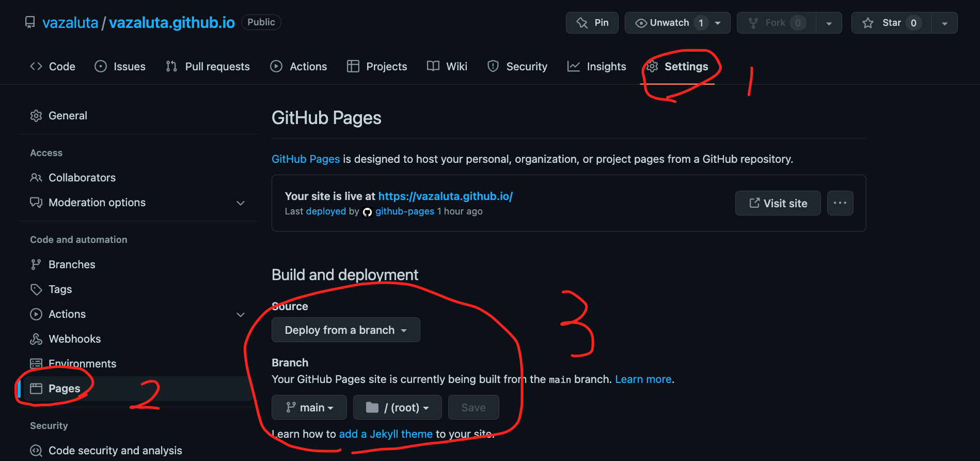Open Webhooks settings in the sidebar
Viewport: 980px width, 461px height.
coord(138,339)
